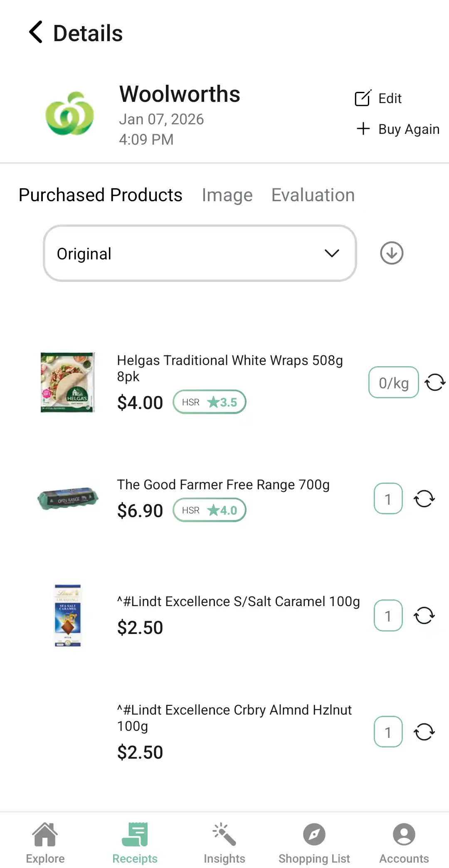Tap HSR 4.0 rating badge

210,510
